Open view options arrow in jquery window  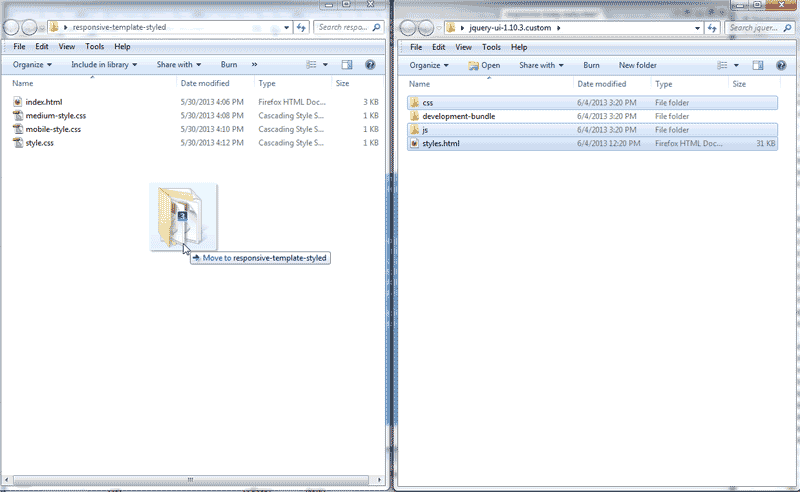coord(736,65)
